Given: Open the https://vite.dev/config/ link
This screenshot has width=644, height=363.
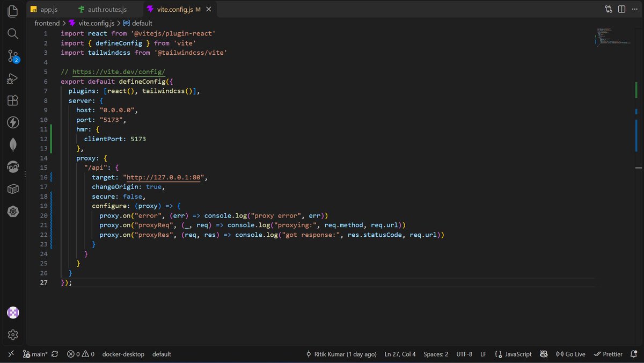Looking at the screenshot, I should click(119, 72).
